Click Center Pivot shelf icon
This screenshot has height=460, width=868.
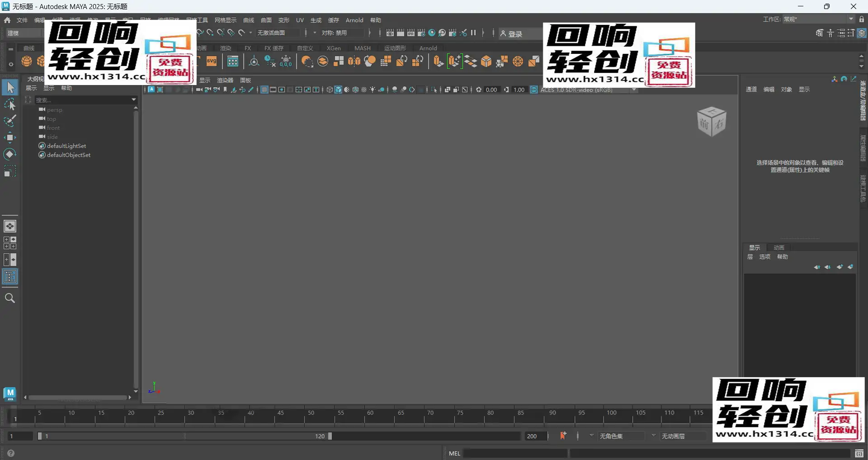click(254, 61)
